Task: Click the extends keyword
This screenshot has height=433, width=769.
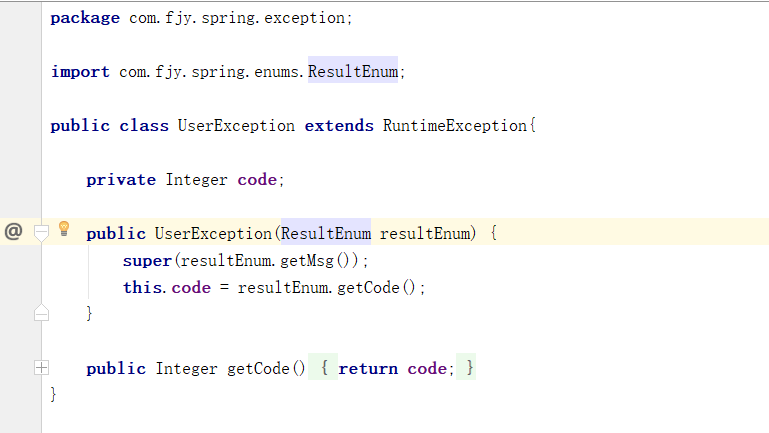Action: 339,126
